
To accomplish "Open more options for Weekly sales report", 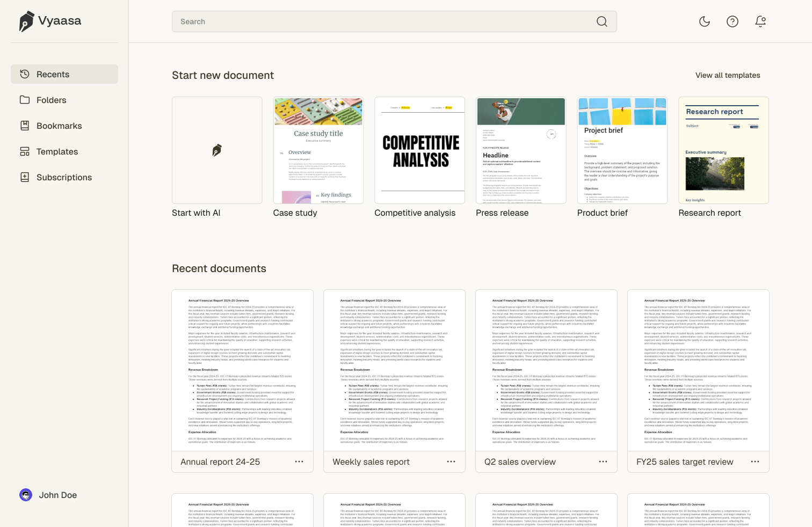I will click(x=451, y=462).
